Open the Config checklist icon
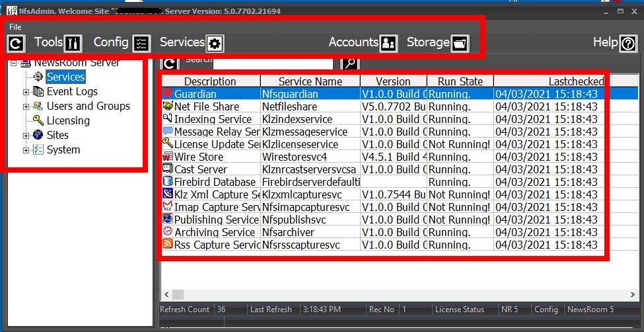This screenshot has height=332, width=644. pos(141,43)
